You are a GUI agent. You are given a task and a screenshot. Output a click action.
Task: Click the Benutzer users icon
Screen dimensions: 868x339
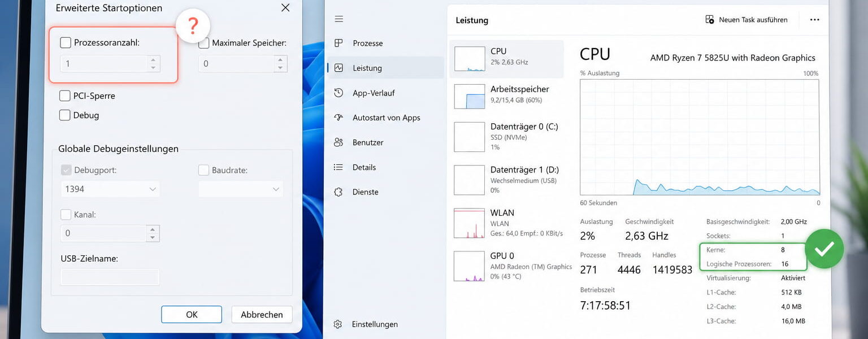(338, 142)
